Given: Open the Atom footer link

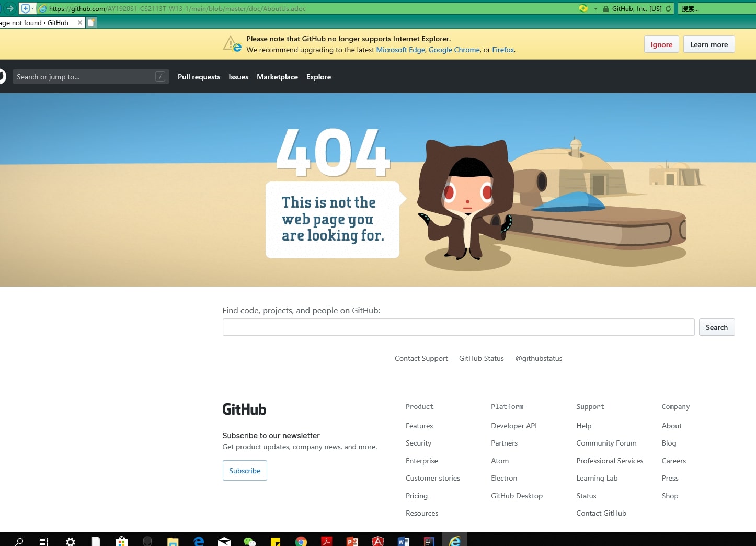Looking at the screenshot, I should (500, 461).
